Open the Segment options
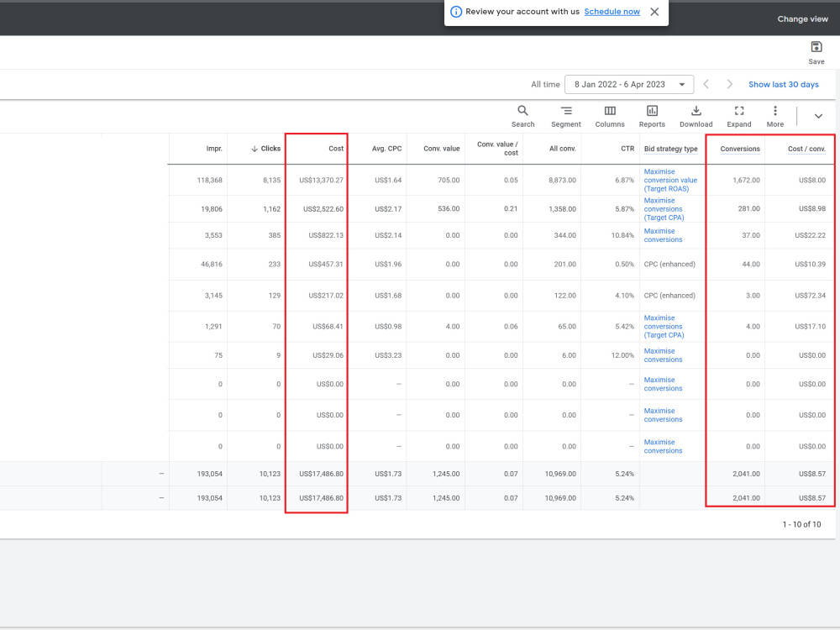 tap(565, 116)
